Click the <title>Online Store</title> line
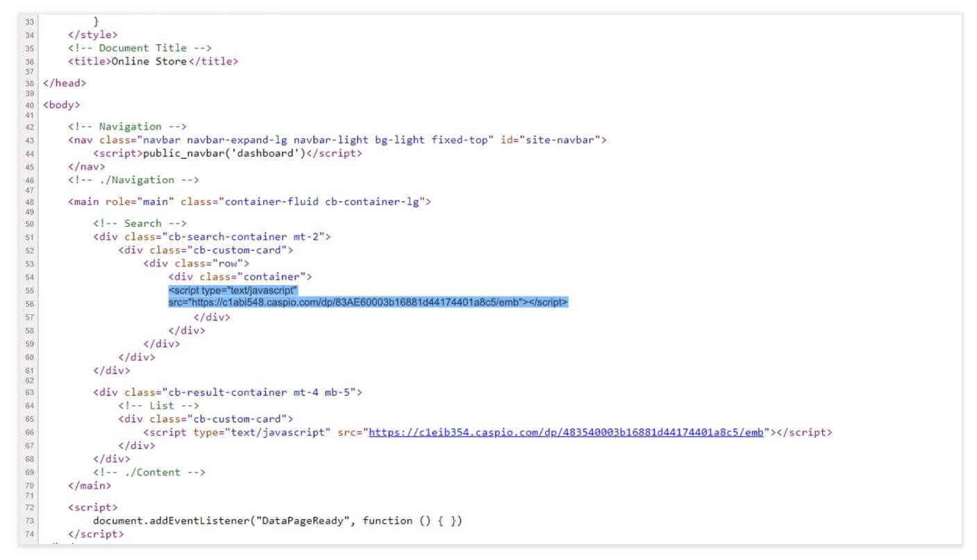Viewport: 977px width, 560px height. point(153,61)
